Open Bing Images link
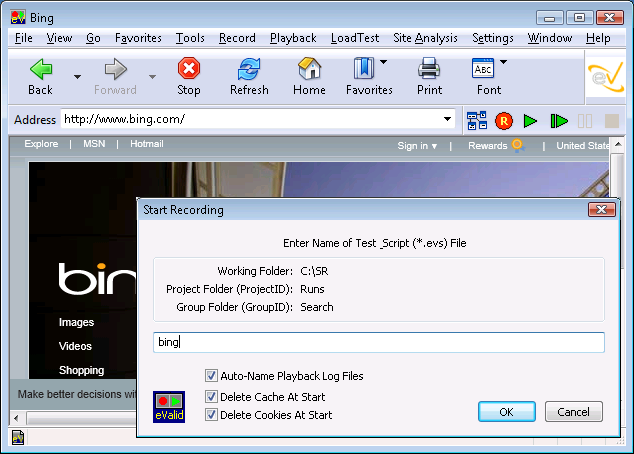This screenshot has width=634, height=454. pos(76,322)
